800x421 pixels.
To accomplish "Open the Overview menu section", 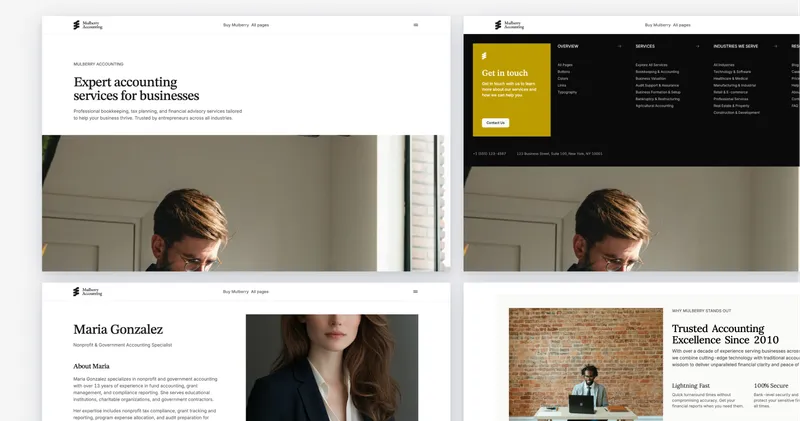I will [568, 46].
